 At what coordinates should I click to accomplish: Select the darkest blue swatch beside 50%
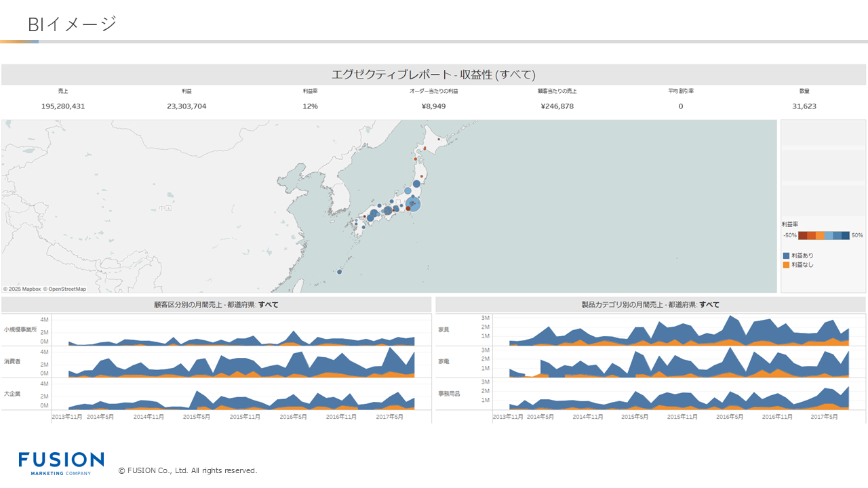[846, 235]
